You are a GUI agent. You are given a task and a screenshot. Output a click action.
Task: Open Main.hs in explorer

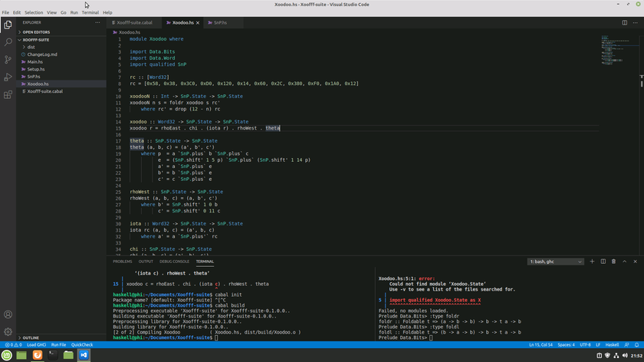coord(35,61)
